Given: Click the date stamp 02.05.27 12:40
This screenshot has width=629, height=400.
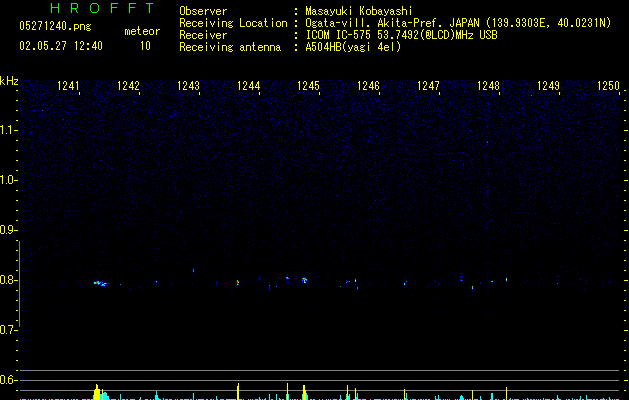Looking at the screenshot, I should pyautogui.click(x=61, y=46).
